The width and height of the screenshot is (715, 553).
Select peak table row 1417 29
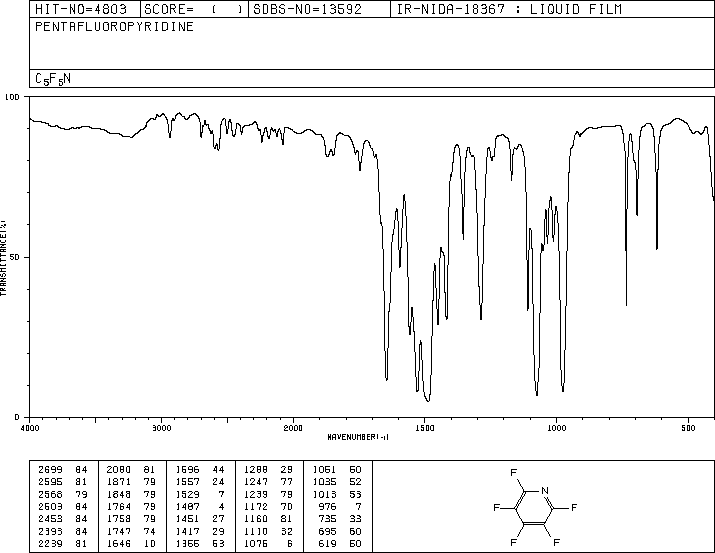(x=200, y=531)
